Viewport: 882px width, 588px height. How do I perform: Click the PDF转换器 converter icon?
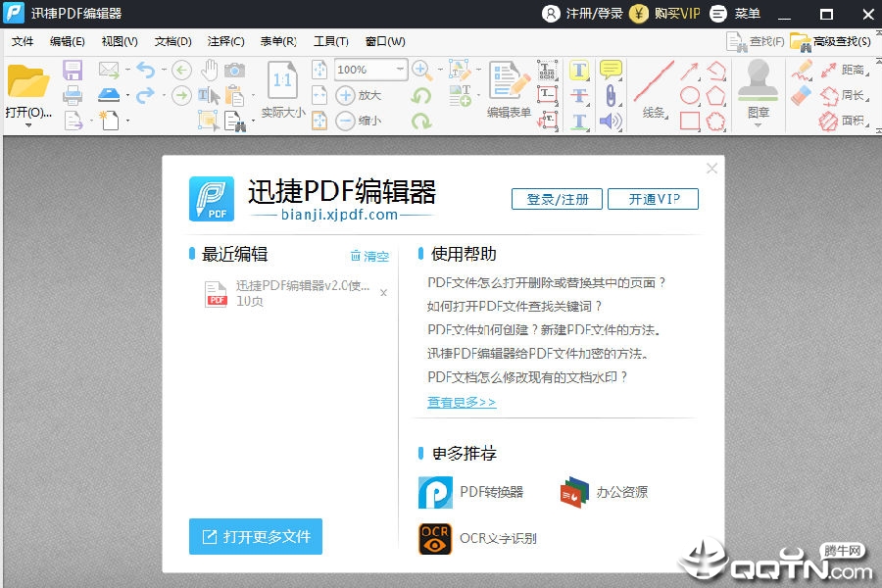434,494
